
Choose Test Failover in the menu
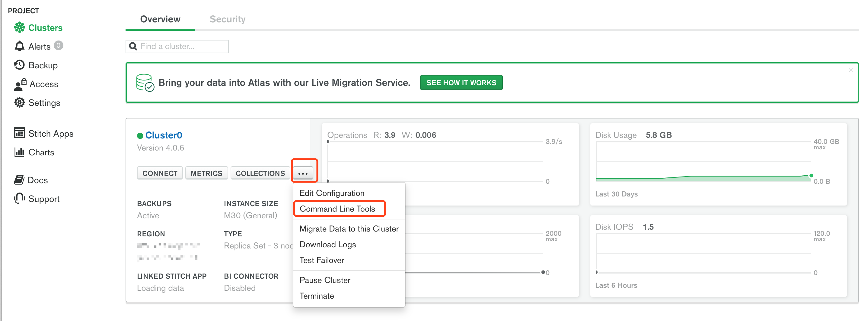(x=322, y=260)
